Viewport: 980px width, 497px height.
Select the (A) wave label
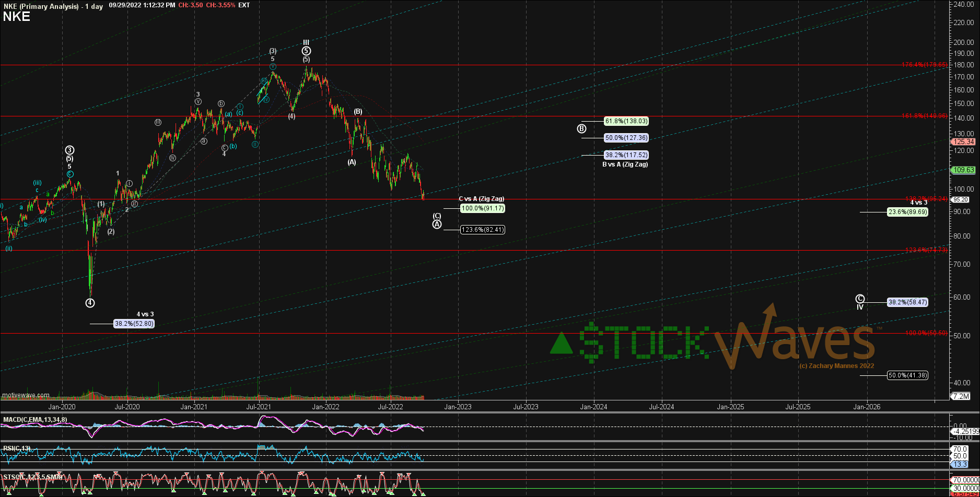352,162
